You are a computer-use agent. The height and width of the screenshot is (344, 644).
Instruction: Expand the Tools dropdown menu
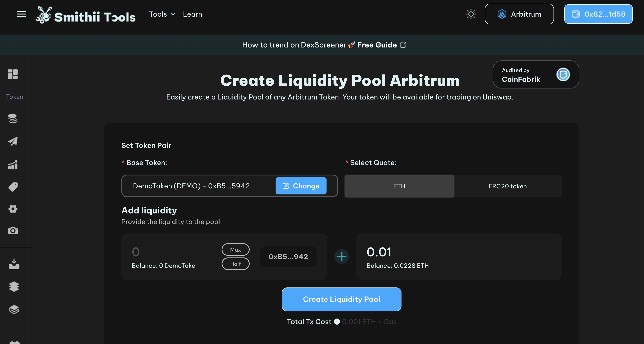tap(162, 14)
